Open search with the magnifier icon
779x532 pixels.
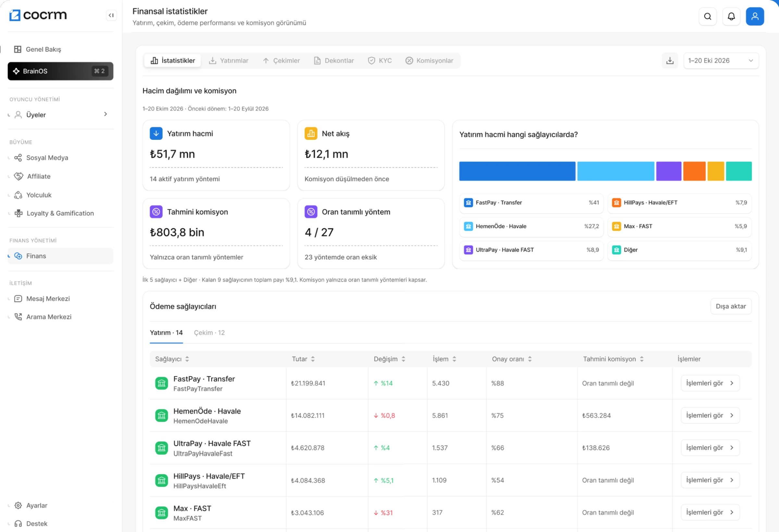tap(707, 17)
